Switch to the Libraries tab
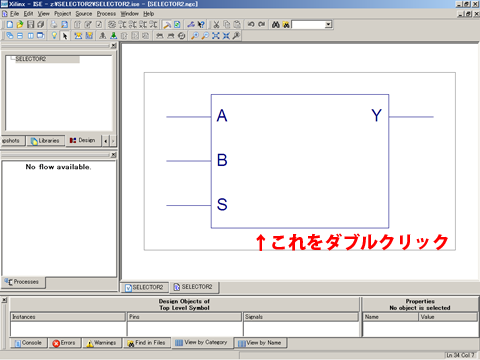This screenshot has width=480, height=360. 45,141
